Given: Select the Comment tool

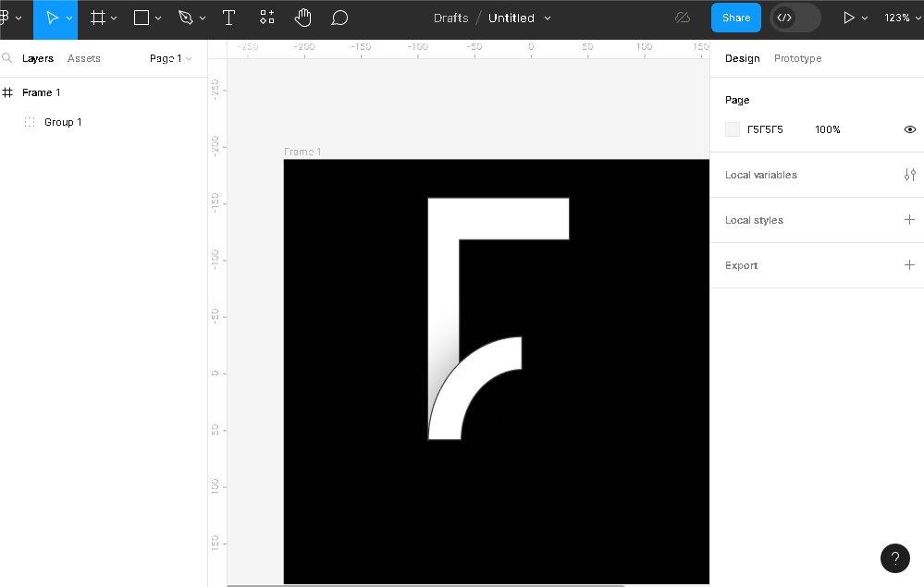Looking at the screenshot, I should coord(339,18).
